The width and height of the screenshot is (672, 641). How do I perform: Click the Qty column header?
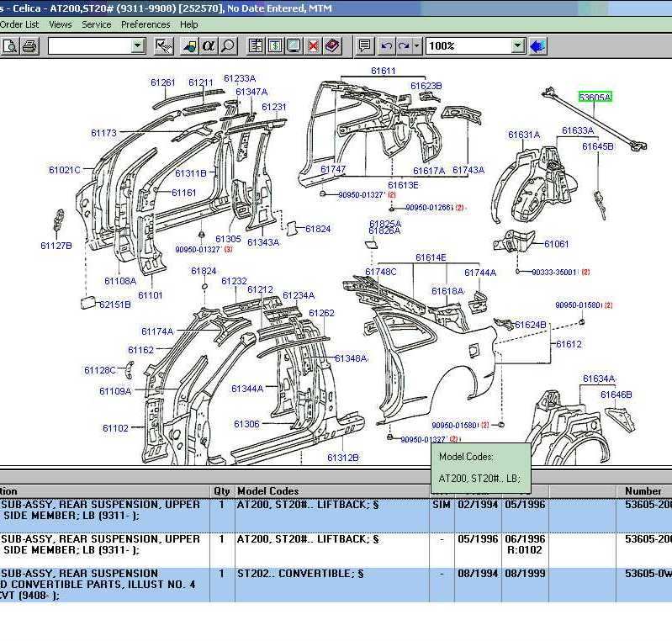pyautogui.click(x=222, y=491)
